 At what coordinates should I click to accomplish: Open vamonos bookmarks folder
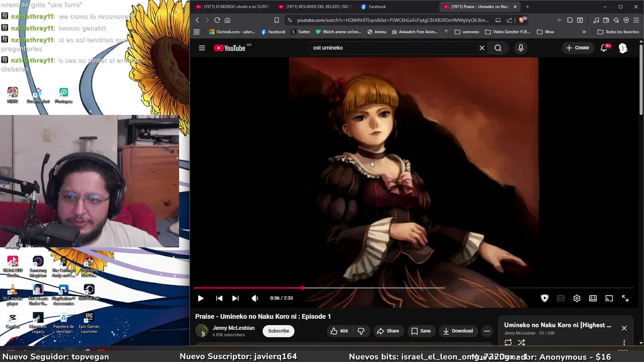click(466, 32)
